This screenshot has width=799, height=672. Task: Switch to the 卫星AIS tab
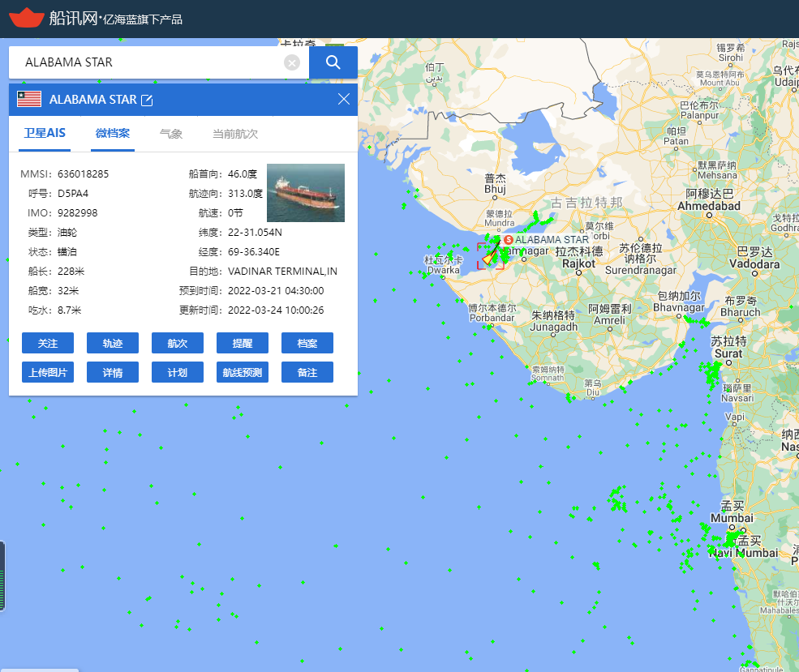pos(45,134)
